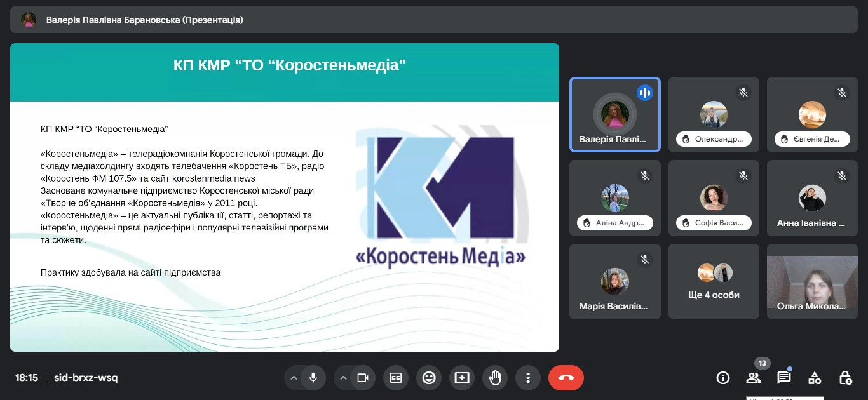The width and height of the screenshot is (868, 400).
Task: Send an emoji reaction
Action: tap(429, 378)
